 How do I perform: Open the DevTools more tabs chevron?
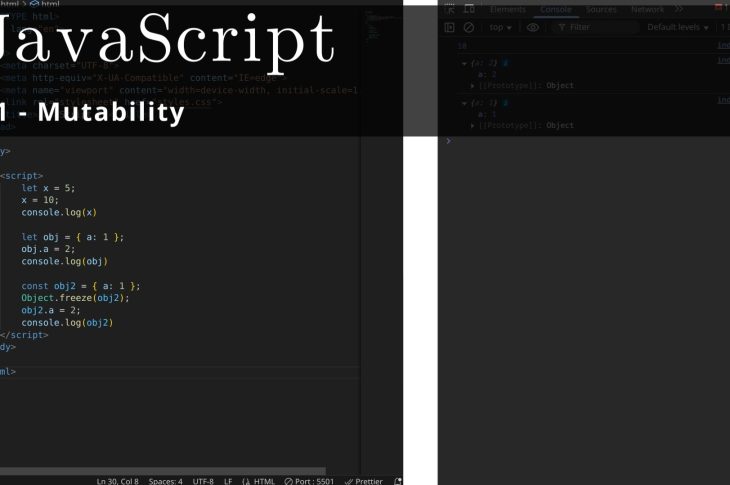point(679,9)
